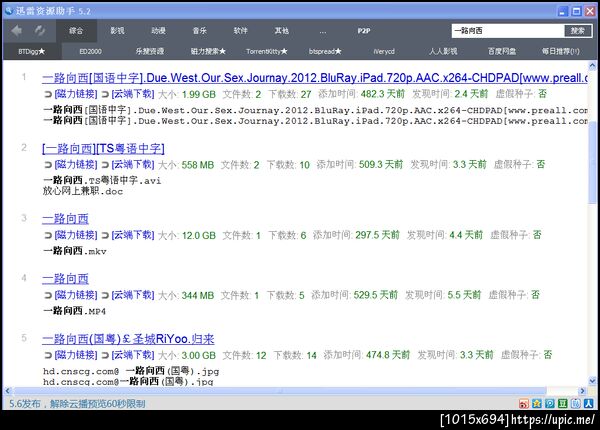600x430 pixels.
Task: Click 云端下载 for the 12.0 GB result
Action: point(132,235)
